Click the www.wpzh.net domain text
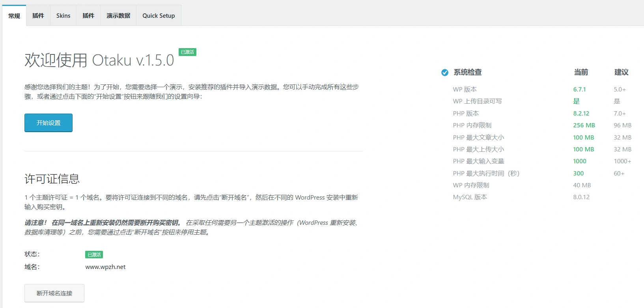The height and width of the screenshot is (308, 644). tap(105, 267)
